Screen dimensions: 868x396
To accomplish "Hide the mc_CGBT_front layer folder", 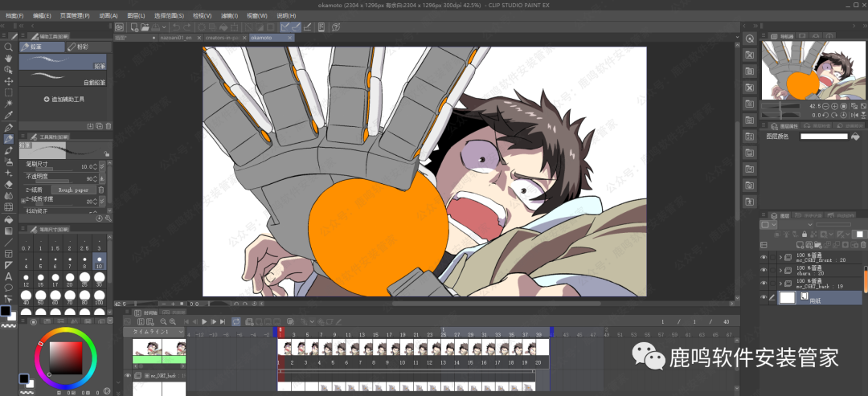I will (x=764, y=257).
